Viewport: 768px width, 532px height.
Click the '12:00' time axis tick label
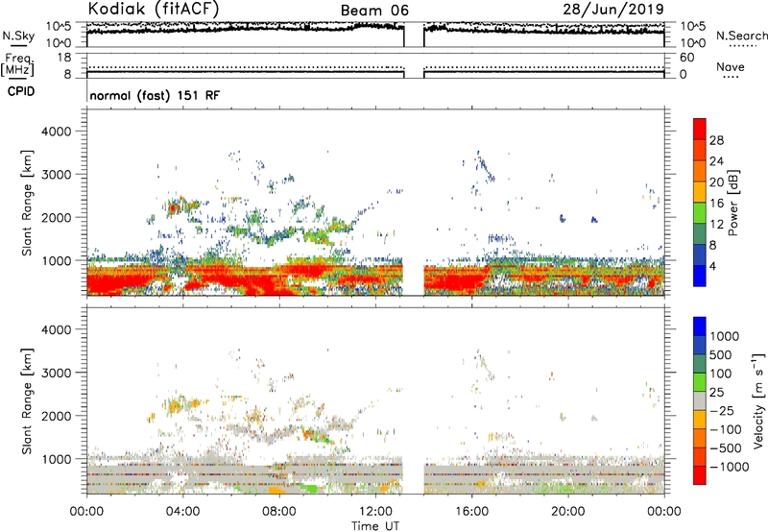click(375, 512)
